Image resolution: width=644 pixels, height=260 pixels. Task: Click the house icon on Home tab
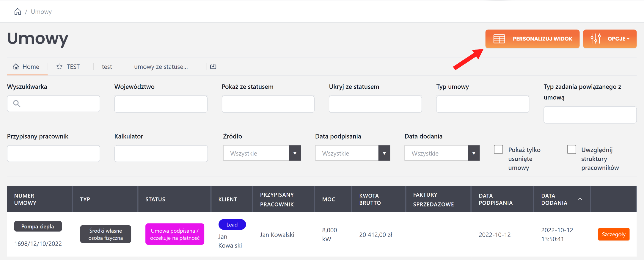tap(16, 66)
